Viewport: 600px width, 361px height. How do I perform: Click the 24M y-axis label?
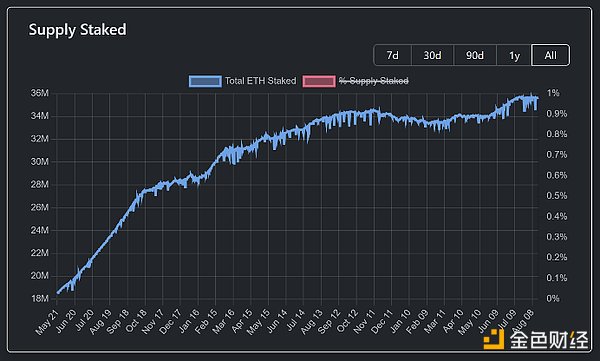39,230
